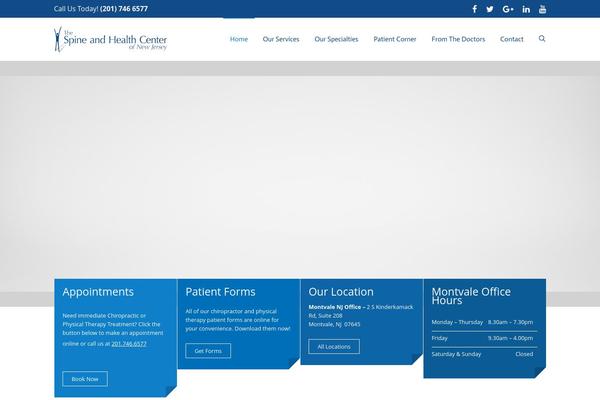Viewport: 600px width, 400px height.
Task: Click the Call Us Today! text
Action: coord(76,9)
